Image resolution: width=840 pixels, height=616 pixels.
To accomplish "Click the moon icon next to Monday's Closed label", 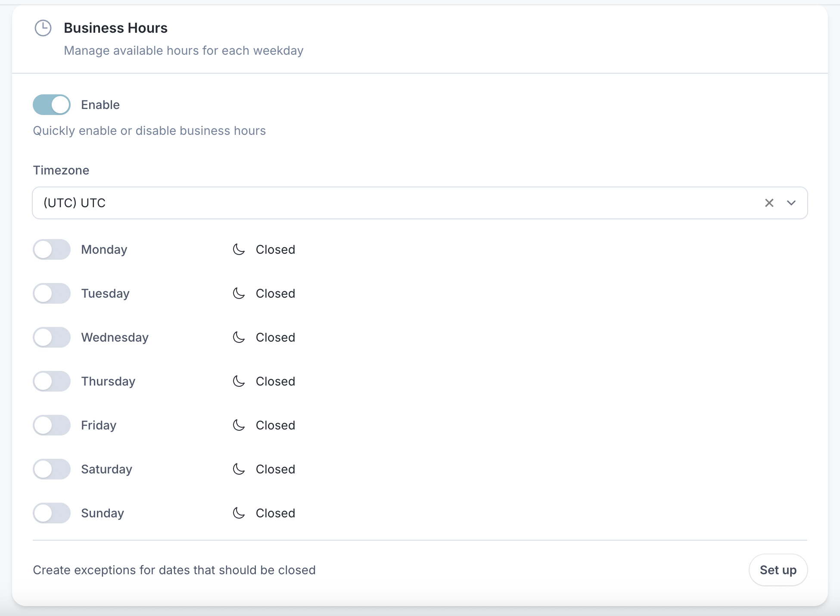I will point(239,249).
